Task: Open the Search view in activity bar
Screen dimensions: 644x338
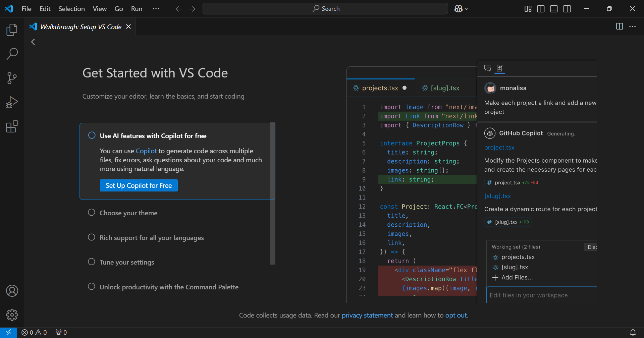Action: click(x=12, y=54)
